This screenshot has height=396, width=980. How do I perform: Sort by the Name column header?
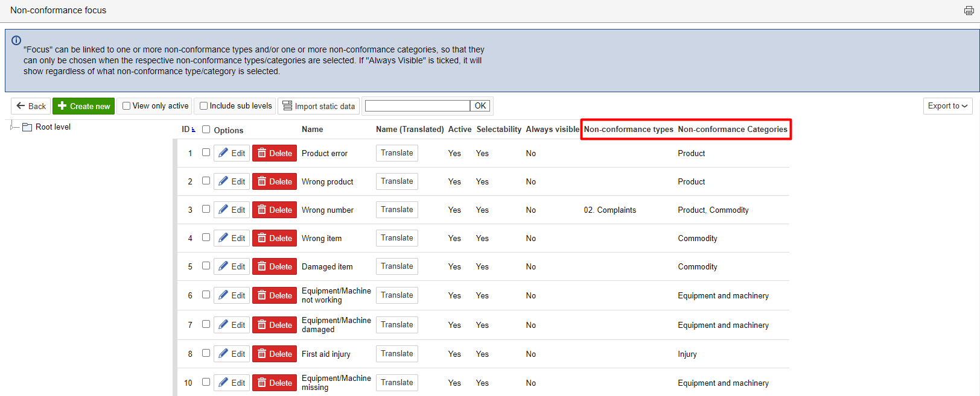[x=312, y=130]
